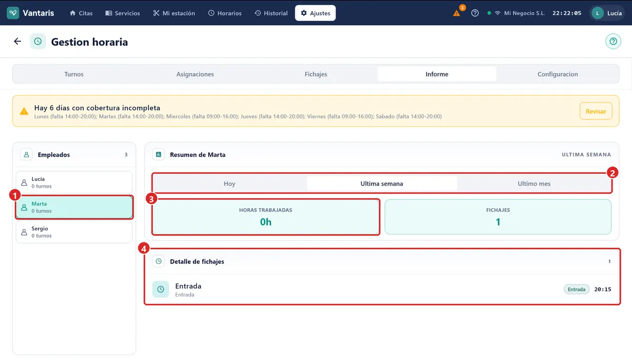Click the Mi Negocio S.L. business name
Image resolution: width=632 pixels, height=364 pixels.
tap(525, 13)
